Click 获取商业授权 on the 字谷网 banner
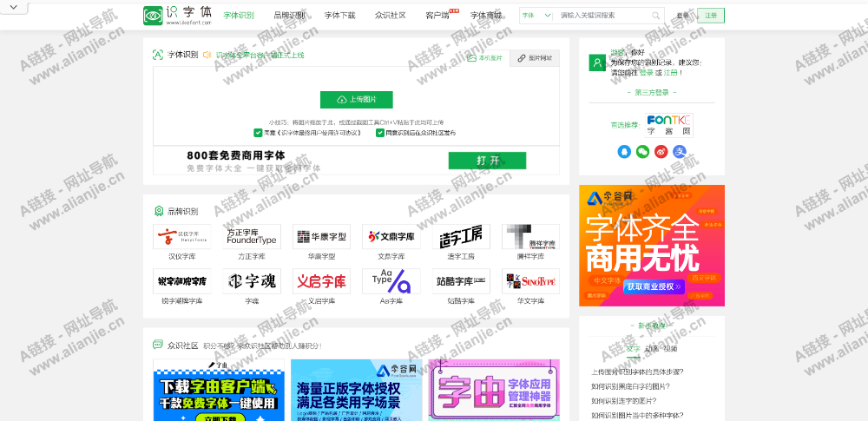 654,287
